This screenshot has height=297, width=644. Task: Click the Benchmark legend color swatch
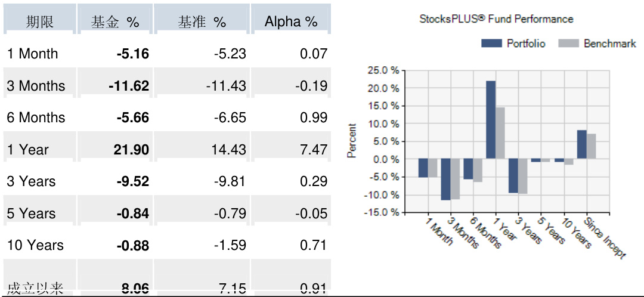click(x=568, y=44)
